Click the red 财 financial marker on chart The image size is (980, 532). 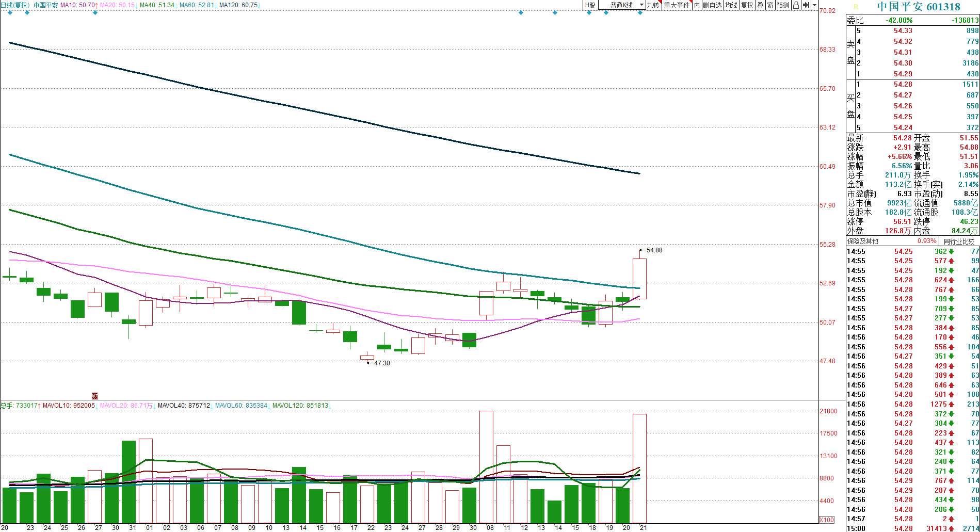pos(95,396)
